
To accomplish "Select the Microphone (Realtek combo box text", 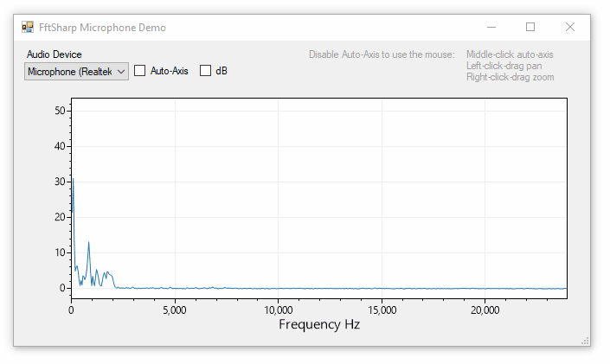I will 69,72.
